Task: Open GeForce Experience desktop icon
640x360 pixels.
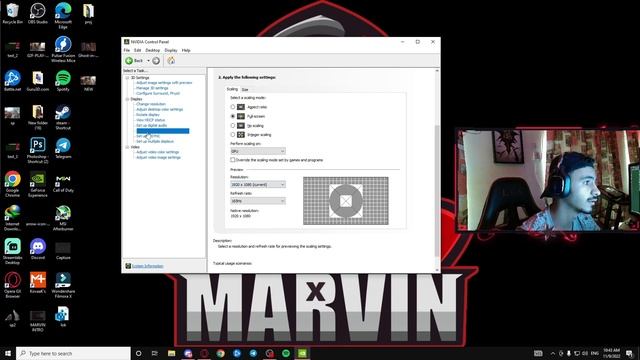Action: pyautogui.click(x=38, y=184)
